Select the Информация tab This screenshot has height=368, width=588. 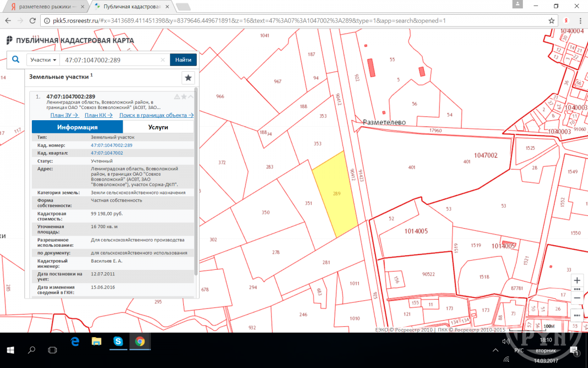[x=77, y=127]
